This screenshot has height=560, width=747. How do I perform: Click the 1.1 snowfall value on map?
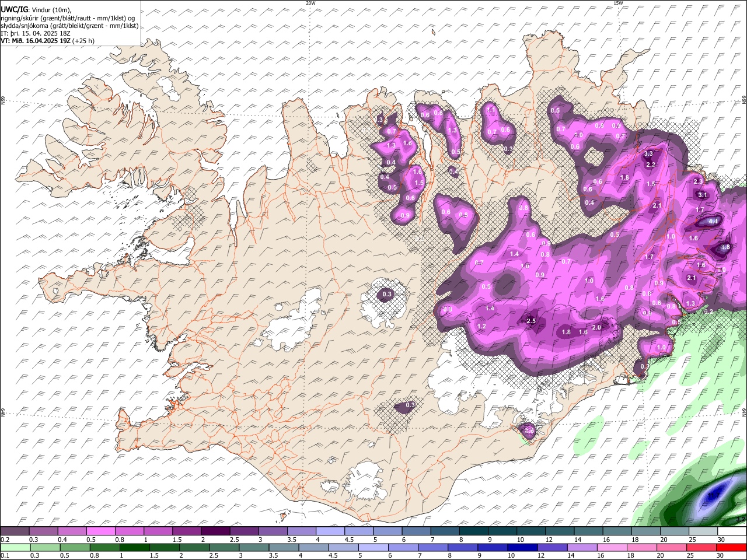[491, 109]
